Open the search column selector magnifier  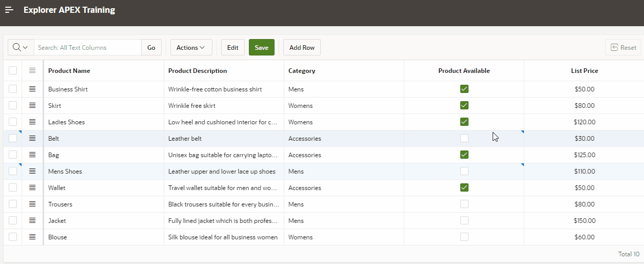tap(21, 47)
